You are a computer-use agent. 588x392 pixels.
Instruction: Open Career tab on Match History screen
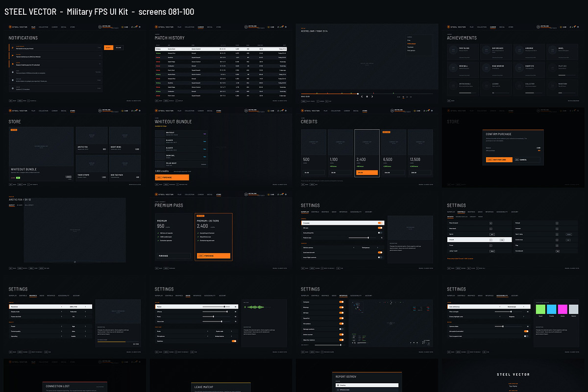pyautogui.click(x=201, y=27)
